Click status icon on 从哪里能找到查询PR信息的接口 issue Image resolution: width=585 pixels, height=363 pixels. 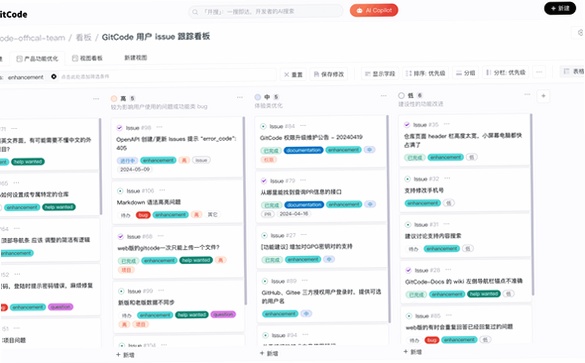(264, 181)
